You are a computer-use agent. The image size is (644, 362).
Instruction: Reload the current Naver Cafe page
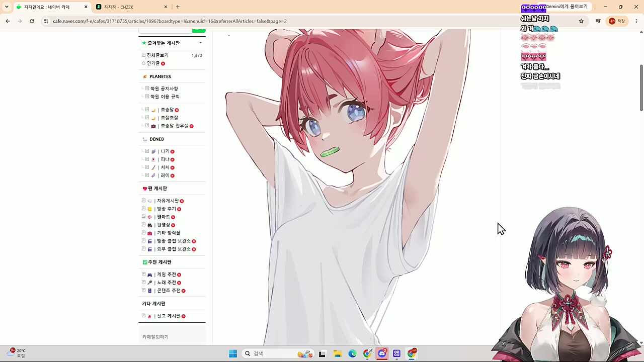click(32, 21)
